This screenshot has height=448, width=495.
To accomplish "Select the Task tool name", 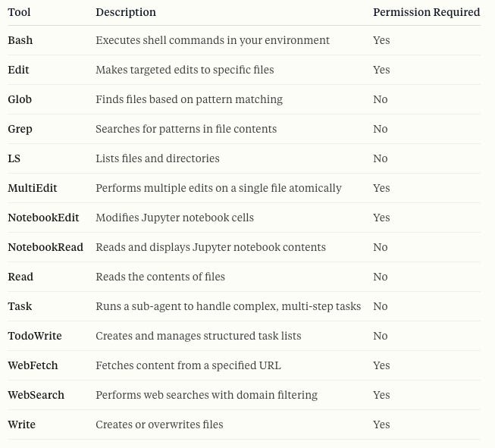I will pos(20,306).
